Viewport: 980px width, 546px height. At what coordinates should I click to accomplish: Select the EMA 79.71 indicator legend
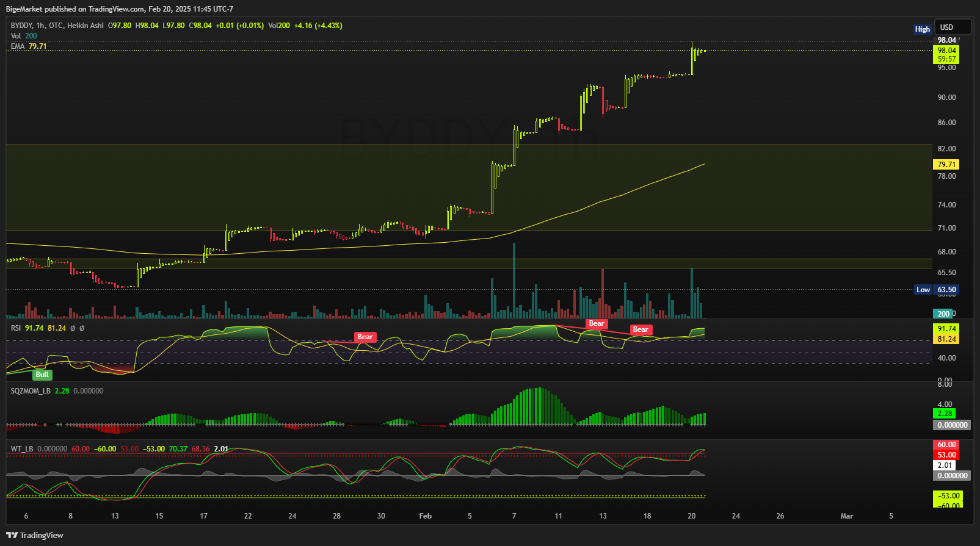[x=29, y=46]
